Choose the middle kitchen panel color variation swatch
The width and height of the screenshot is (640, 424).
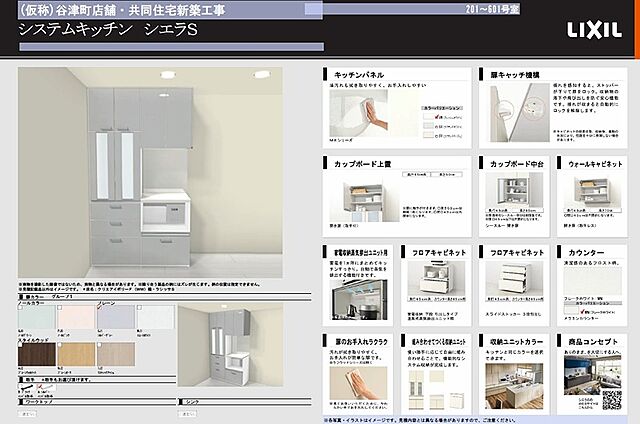tap(429, 126)
